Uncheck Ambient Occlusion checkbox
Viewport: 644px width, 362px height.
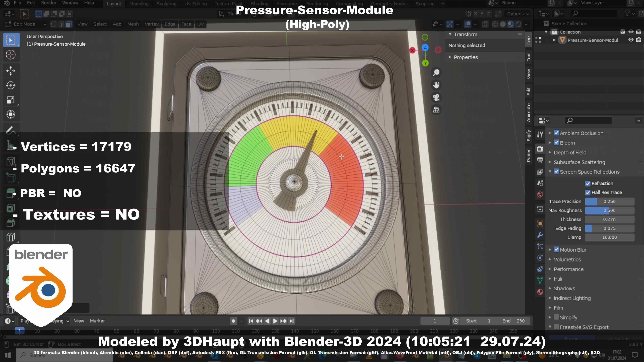556,133
